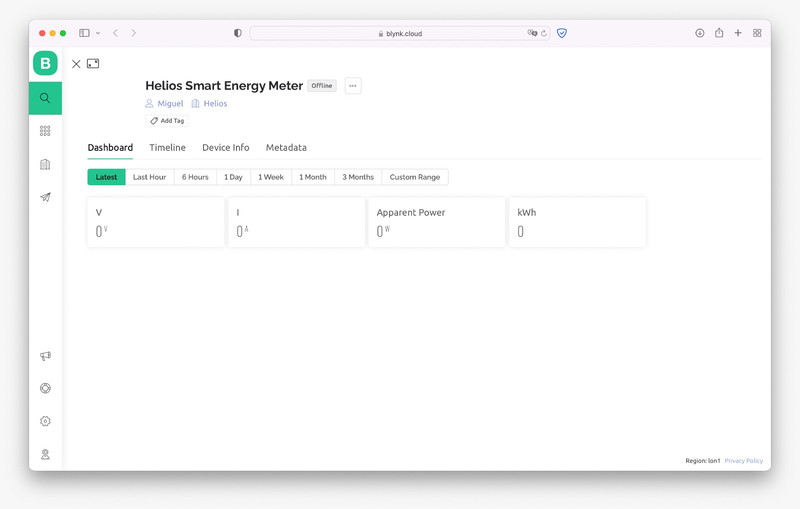Open the lifebuoy help icon
This screenshot has height=509, width=800.
click(x=45, y=389)
